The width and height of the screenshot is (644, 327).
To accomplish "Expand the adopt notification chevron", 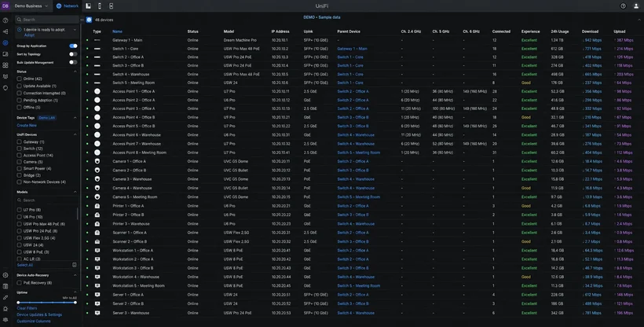I will pyautogui.click(x=75, y=30).
